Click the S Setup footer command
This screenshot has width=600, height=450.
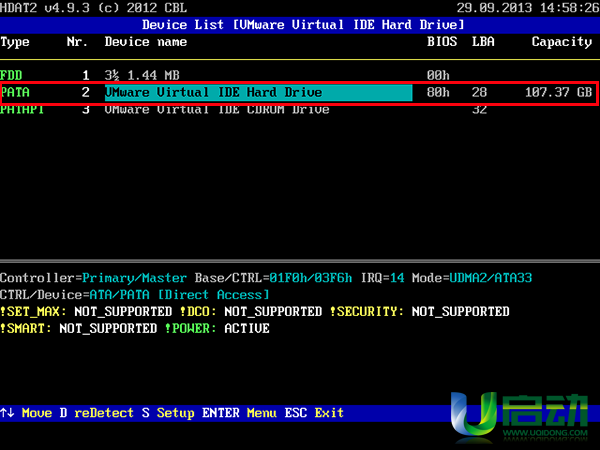[168, 413]
